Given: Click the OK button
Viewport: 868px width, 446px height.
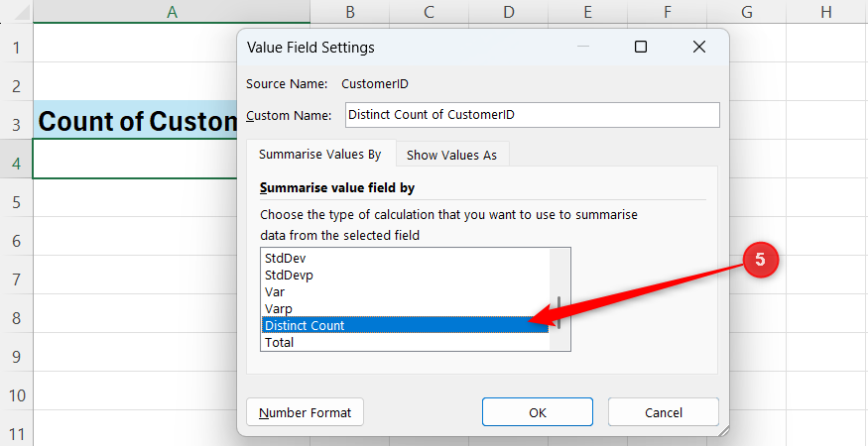Looking at the screenshot, I should (x=537, y=412).
